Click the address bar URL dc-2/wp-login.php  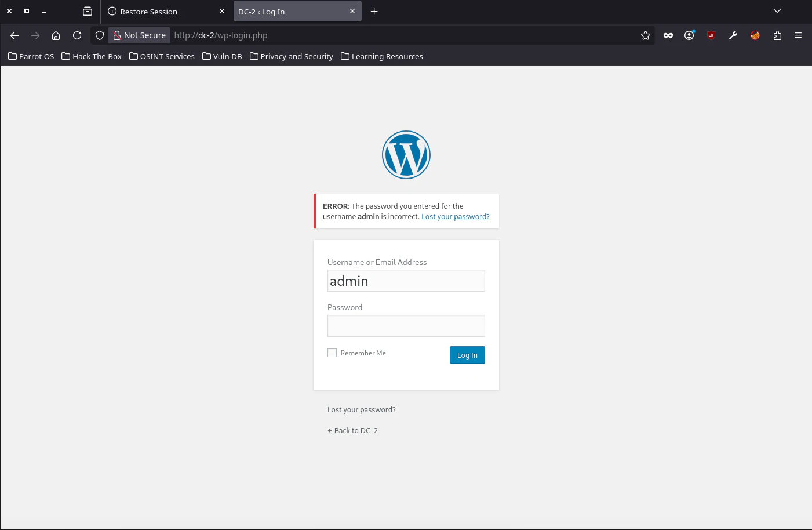pyautogui.click(x=221, y=35)
